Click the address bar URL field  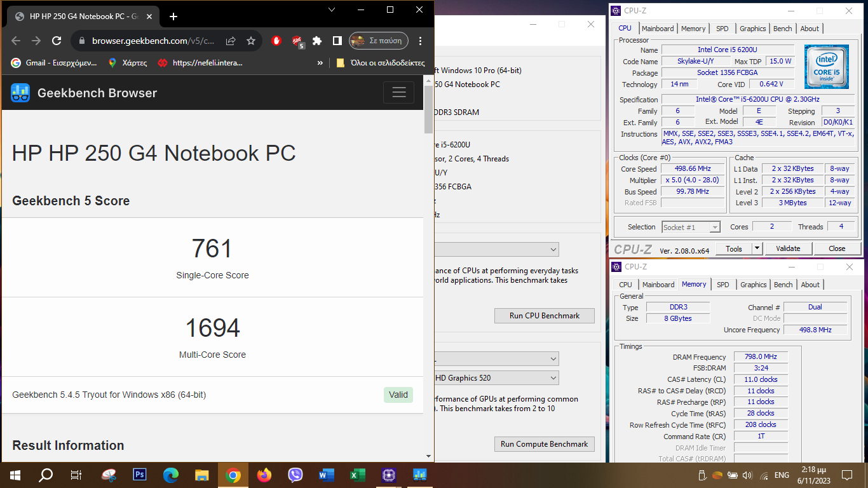153,41
